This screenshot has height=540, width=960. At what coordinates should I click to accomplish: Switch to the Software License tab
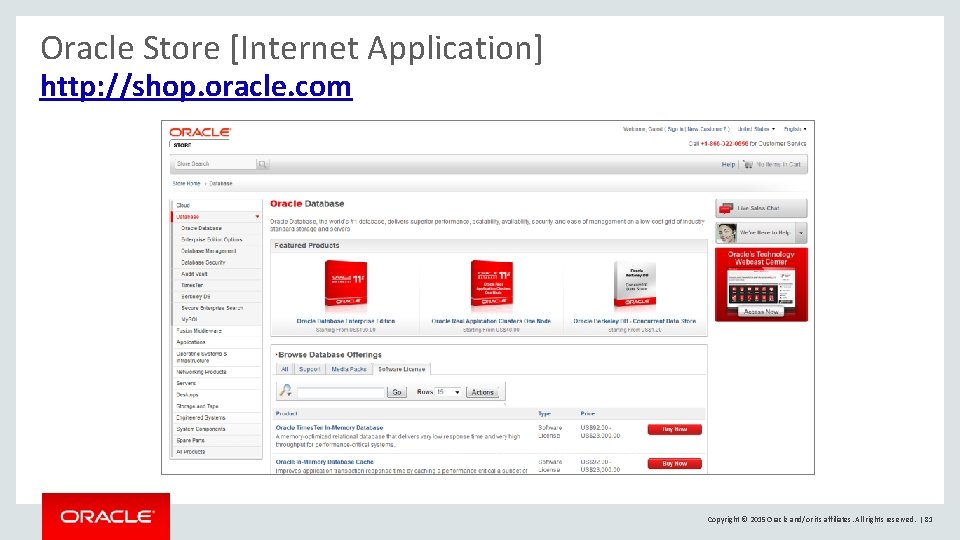(402, 369)
